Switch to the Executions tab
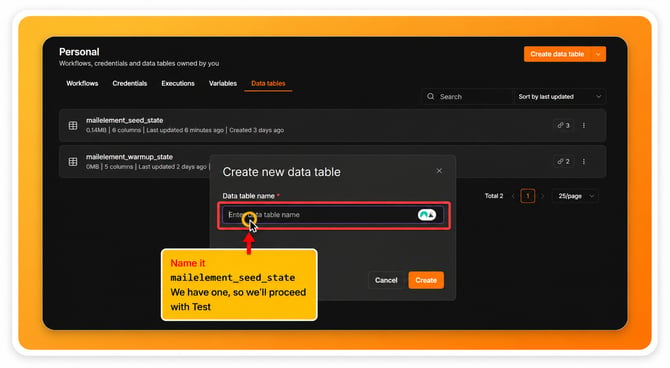This screenshot has width=670, height=368. (178, 83)
